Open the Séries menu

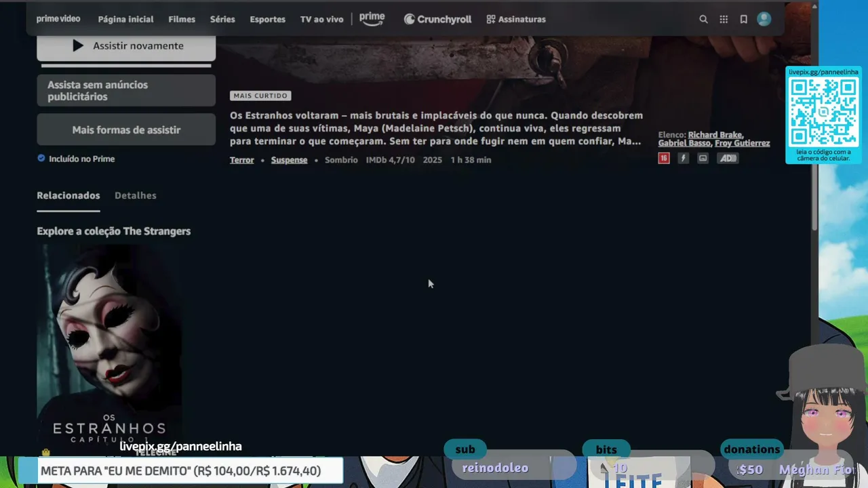pos(222,19)
